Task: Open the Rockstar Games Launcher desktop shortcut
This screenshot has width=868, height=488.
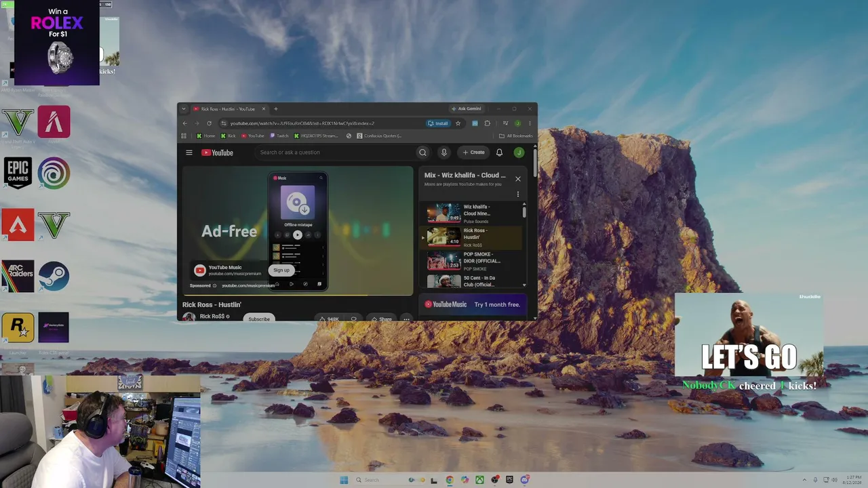Action: point(18,328)
